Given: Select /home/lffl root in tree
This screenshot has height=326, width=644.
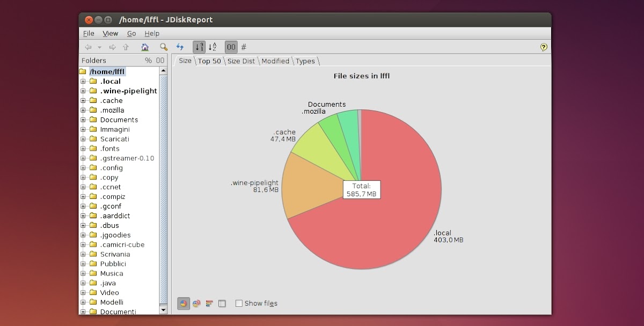Looking at the screenshot, I should tap(107, 72).
